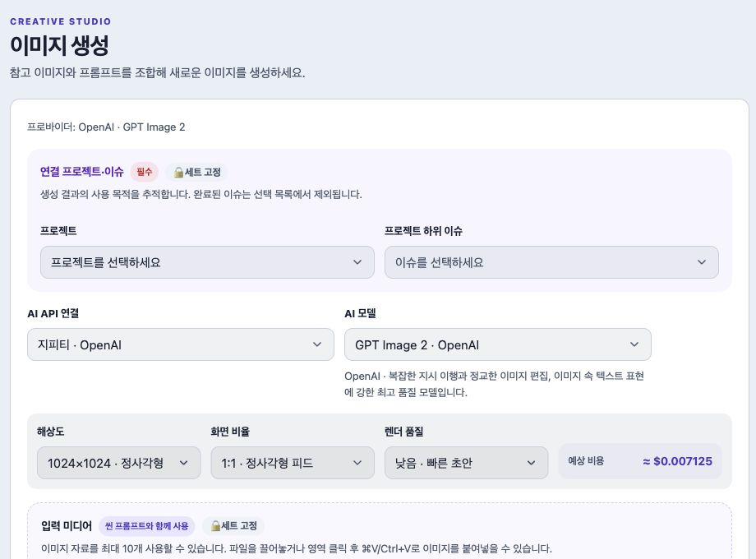Click the chevron on 낮음 · 빠른 초안 selector

pyautogui.click(x=531, y=463)
